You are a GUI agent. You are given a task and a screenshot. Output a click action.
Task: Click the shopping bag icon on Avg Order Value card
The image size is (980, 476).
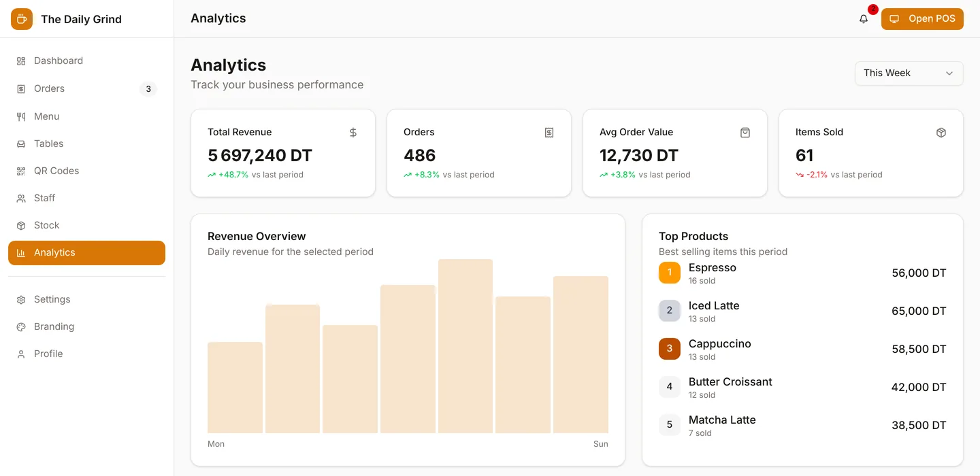click(745, 133)
